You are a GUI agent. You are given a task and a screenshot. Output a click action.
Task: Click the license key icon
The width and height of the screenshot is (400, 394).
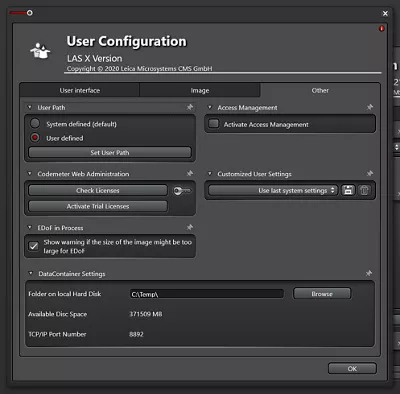[x=182, y=191]
